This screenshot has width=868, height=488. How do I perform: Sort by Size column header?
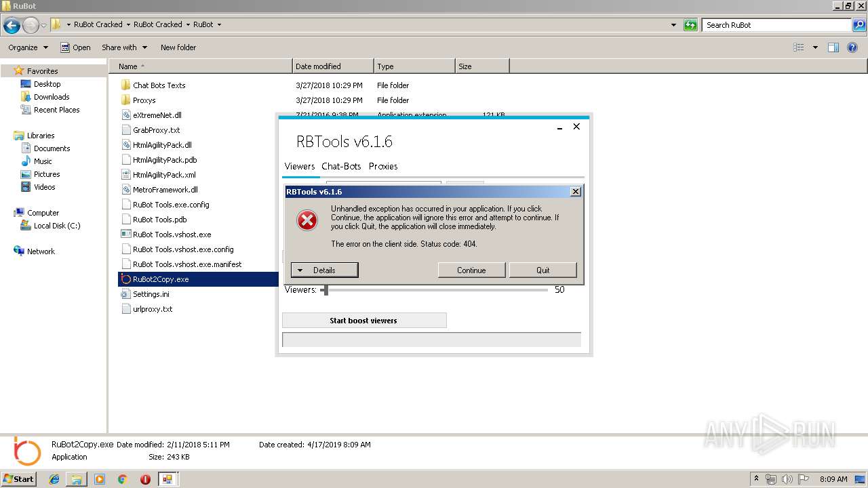pos(482,66)
